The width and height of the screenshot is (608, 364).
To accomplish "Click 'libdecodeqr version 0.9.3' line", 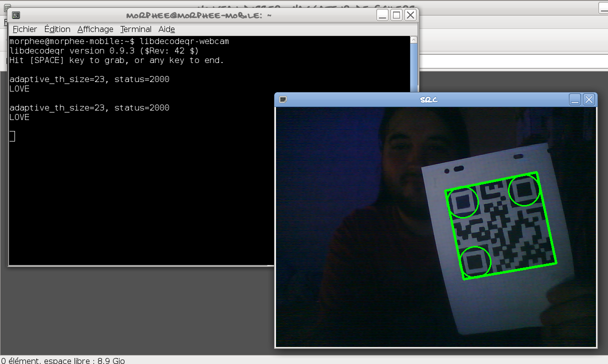I will tap(104, 50).
